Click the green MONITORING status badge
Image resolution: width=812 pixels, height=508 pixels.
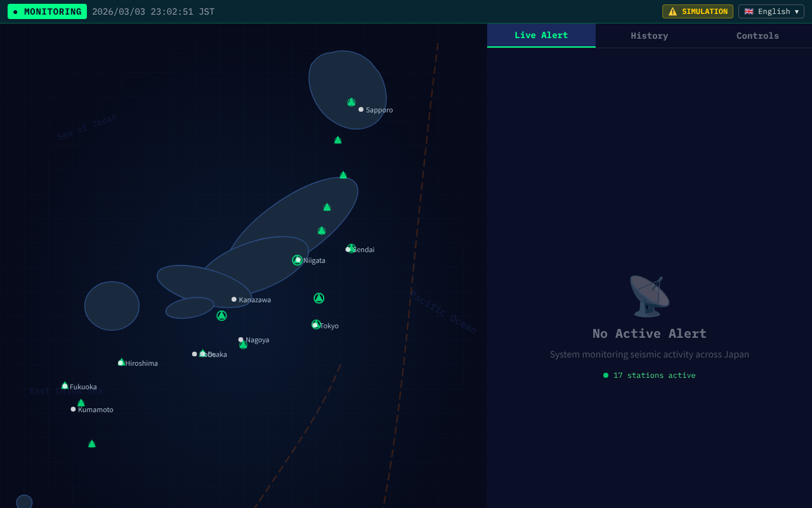(47, 11)
